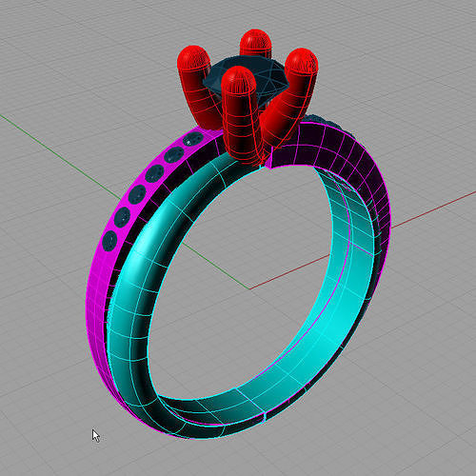Click the origin where the green and red axes meet

coord(249,289)
